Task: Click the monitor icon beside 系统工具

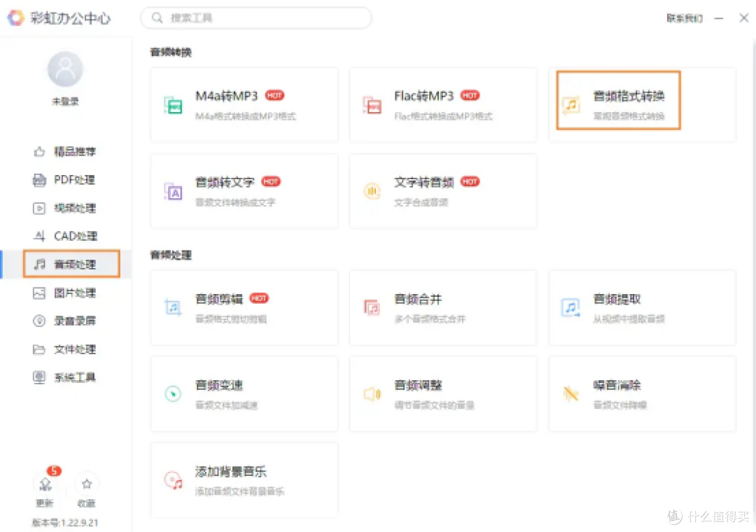Action: pyautogui.click(x=39, y=377)
